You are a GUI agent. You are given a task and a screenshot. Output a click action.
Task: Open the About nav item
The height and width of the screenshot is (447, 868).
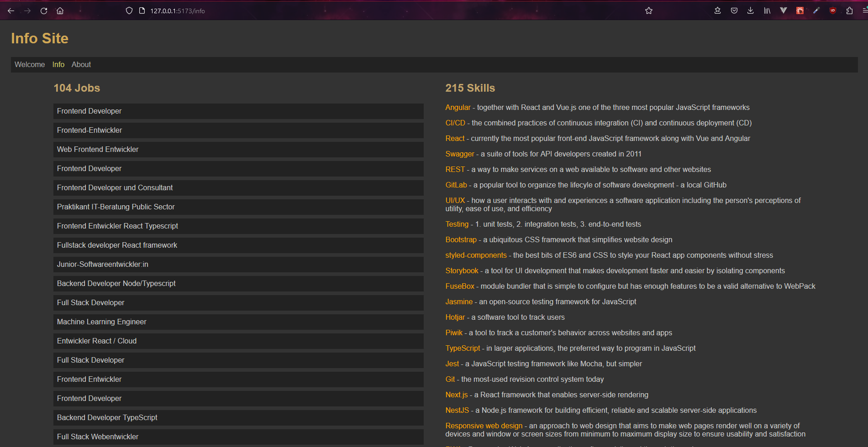tap(81, 65)
